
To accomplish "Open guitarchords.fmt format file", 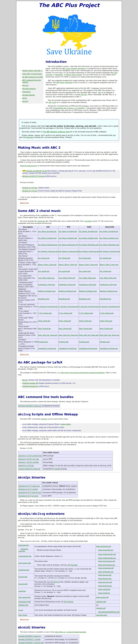I will click(25, 556).
